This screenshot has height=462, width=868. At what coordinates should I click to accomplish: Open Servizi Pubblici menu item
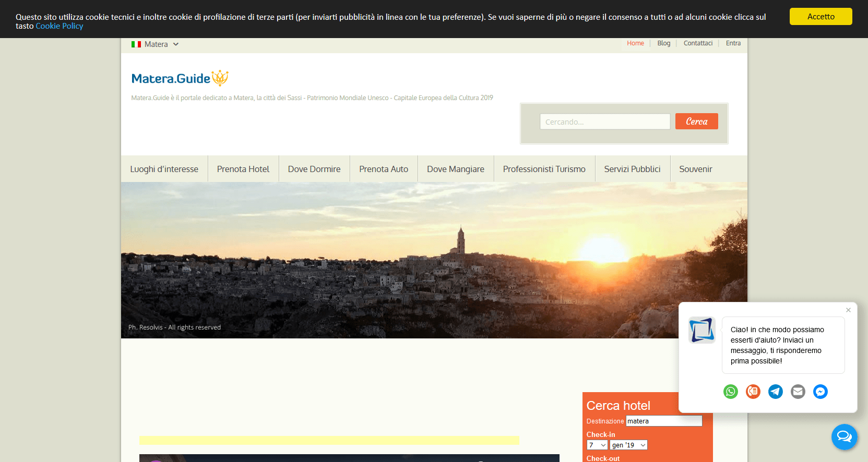[x=633, y=169]
